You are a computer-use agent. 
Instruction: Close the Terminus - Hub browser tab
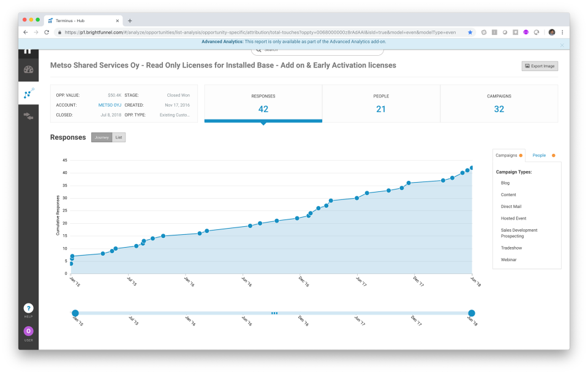pos(118,21)
